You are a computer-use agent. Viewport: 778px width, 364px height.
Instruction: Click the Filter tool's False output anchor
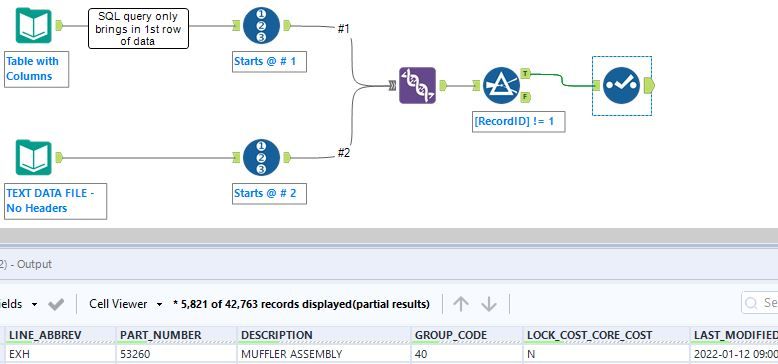click(x=526, y=97)
